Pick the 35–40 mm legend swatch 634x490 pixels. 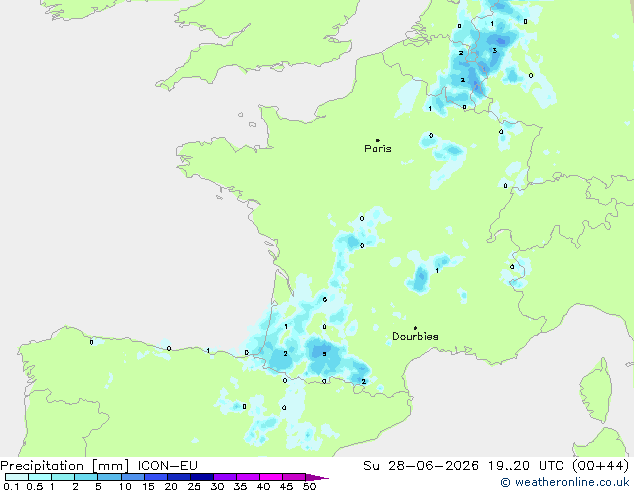pos(248,477)
